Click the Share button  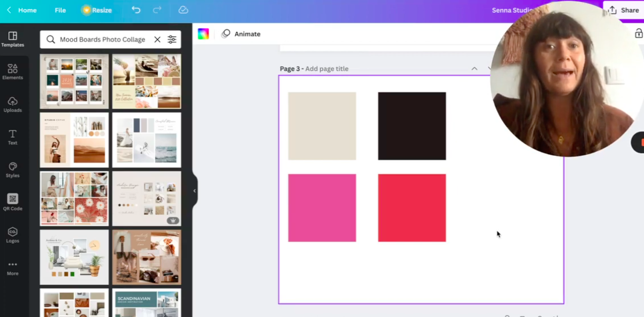(624, 10)
